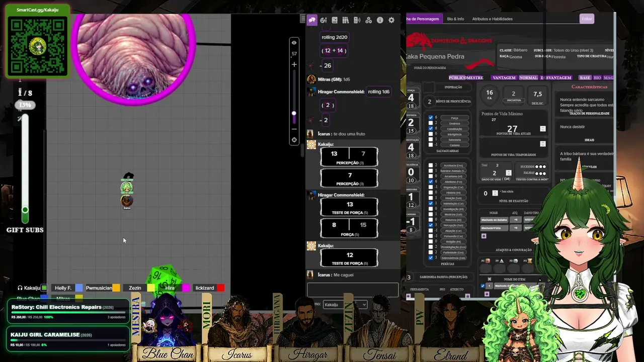Toggle Constituição saving throw proficiency checkbox
This screenshot has height=362, width=644.
coord(431,129)
